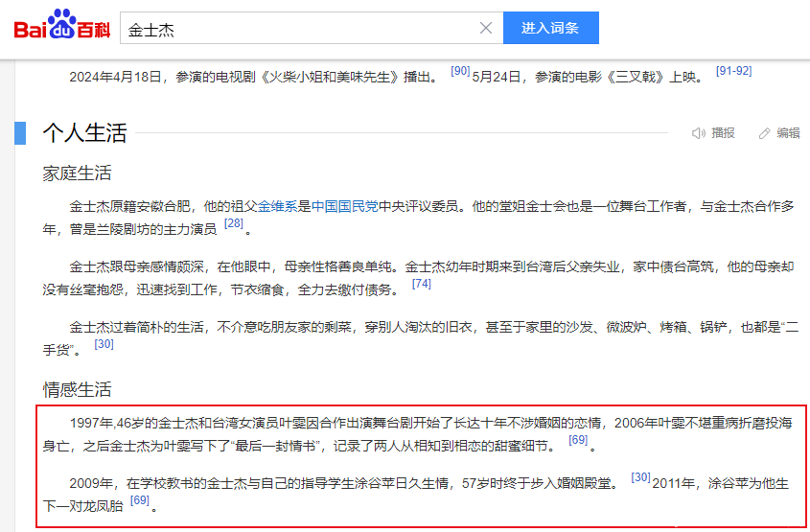Open reference [30] after 婚姻殿堂

[640, 477]
